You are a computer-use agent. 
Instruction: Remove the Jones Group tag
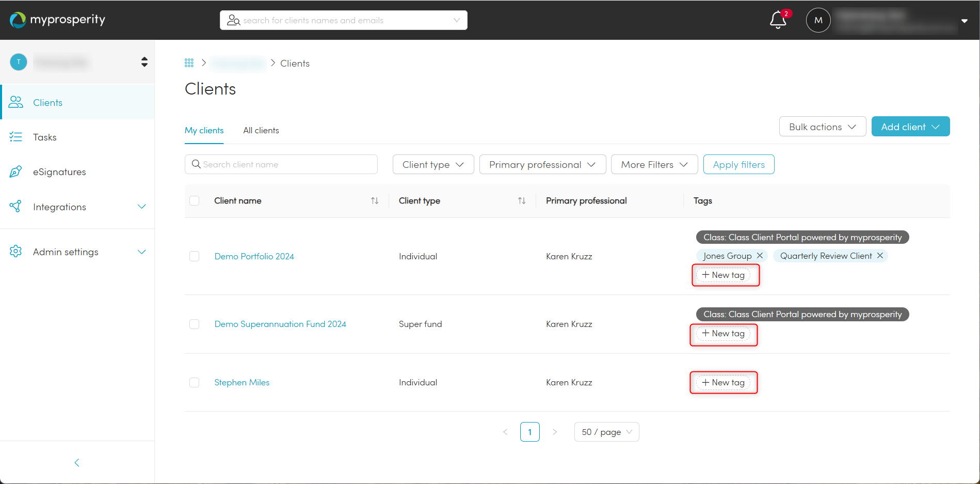tap(760, 256)
